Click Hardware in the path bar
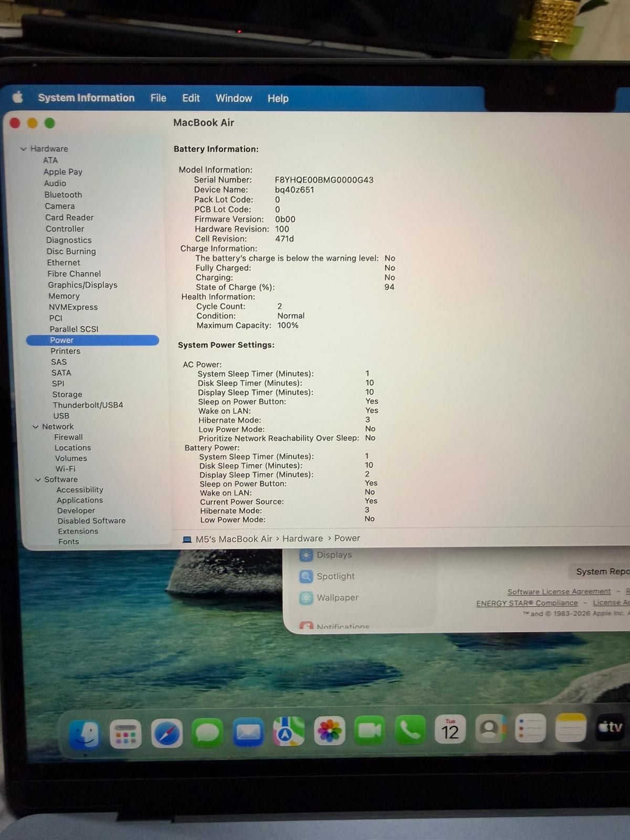This screenshot has height=840, width=630. coord(302,538)
